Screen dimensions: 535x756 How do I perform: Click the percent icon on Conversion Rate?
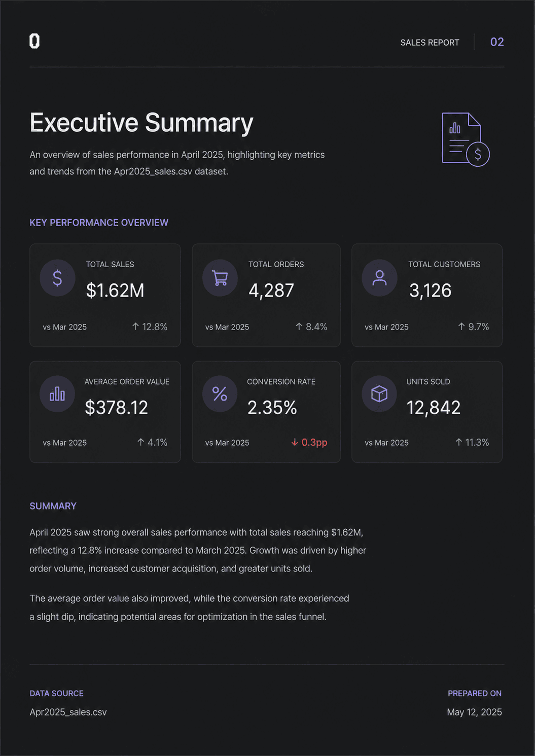click(220, 394)
